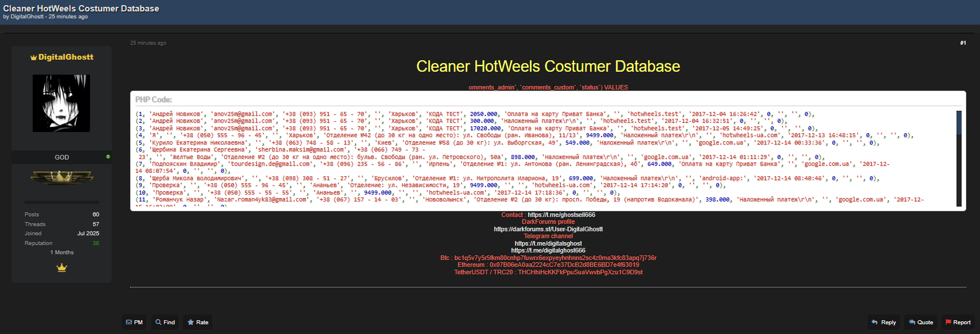Open post permalink #1
The height and width of the screenshot is (334, 980).
coord(963,43)
